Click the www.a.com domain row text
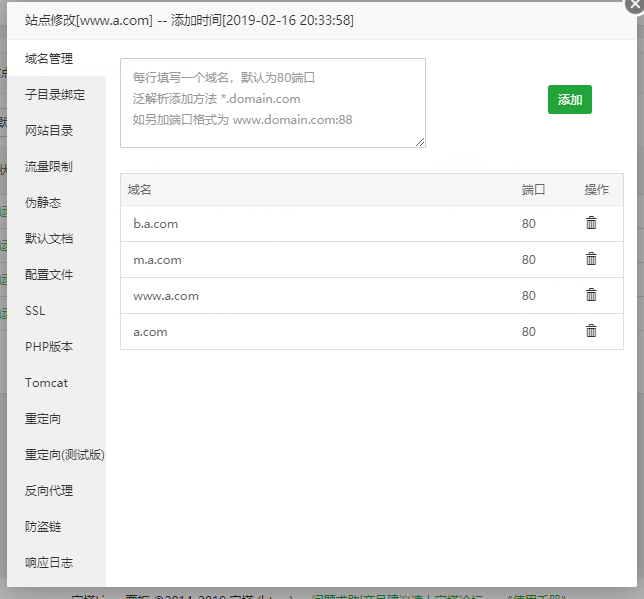The width and height of the screenshot is (644, 599). 166,296
